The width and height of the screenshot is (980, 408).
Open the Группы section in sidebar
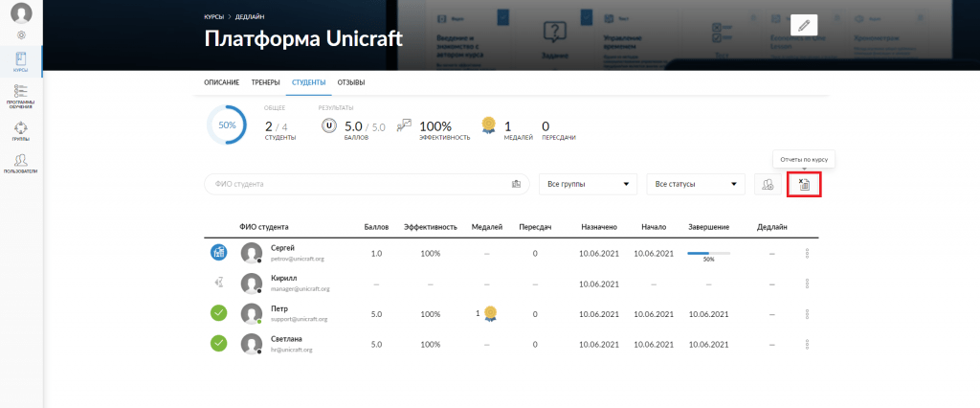pos(21,131)
